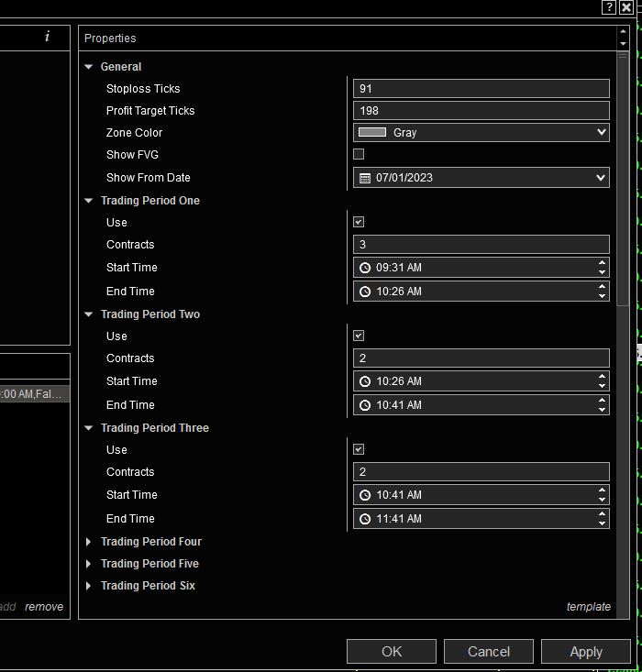Click the Apply button

tap(586, 652)
